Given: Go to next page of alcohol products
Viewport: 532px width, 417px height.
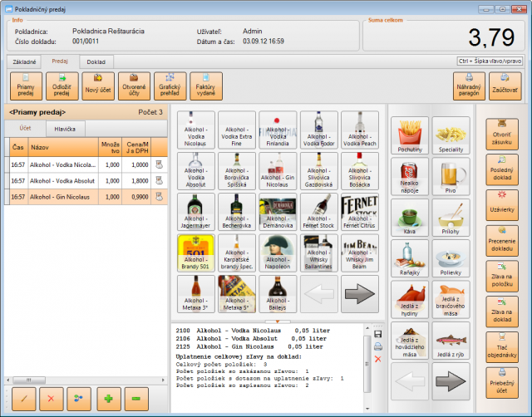Looking at the screenshot, I should pos(360,294).
